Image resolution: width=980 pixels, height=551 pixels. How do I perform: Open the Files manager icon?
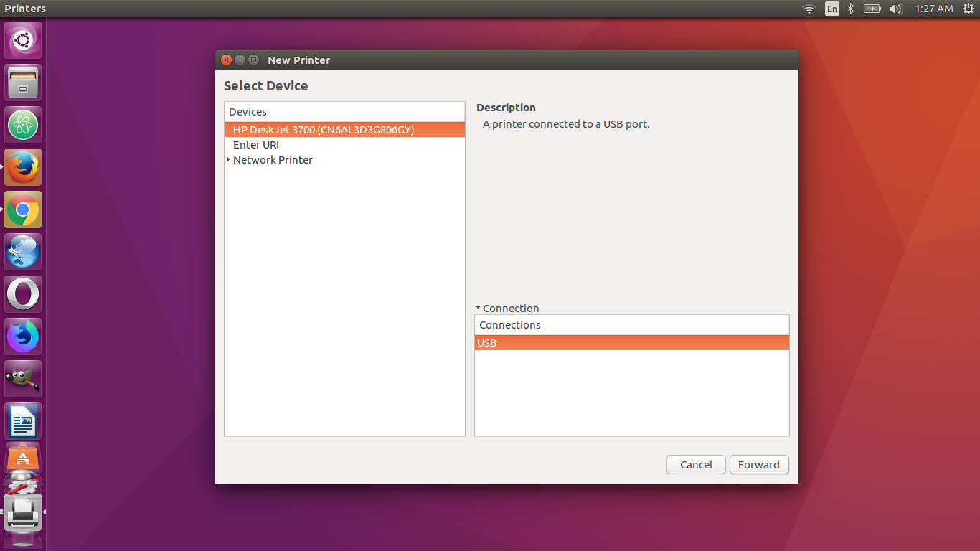[x=23, y=83]
